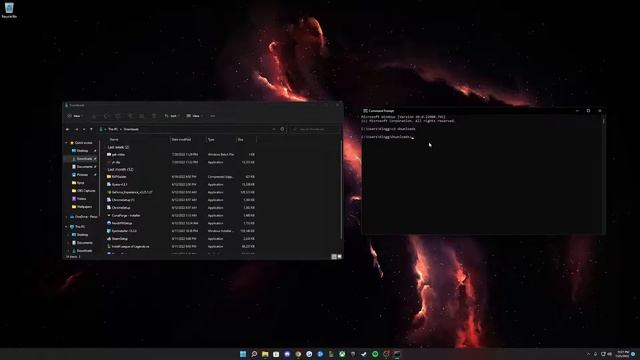
Task: Open the Xbox app from taskbar
Action: point(342,354)
